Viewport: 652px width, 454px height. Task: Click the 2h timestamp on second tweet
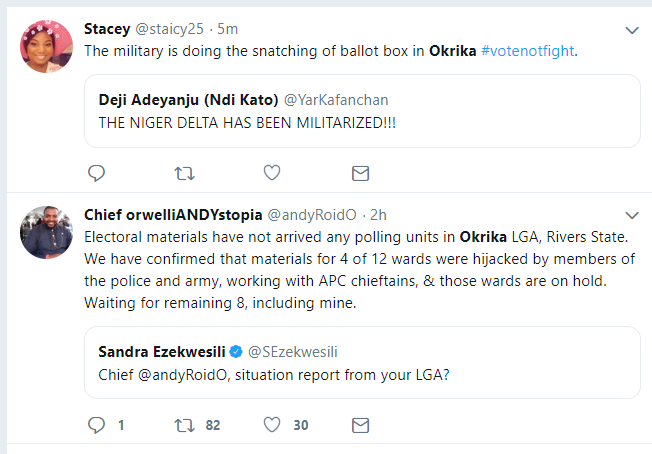click(380, 214)
